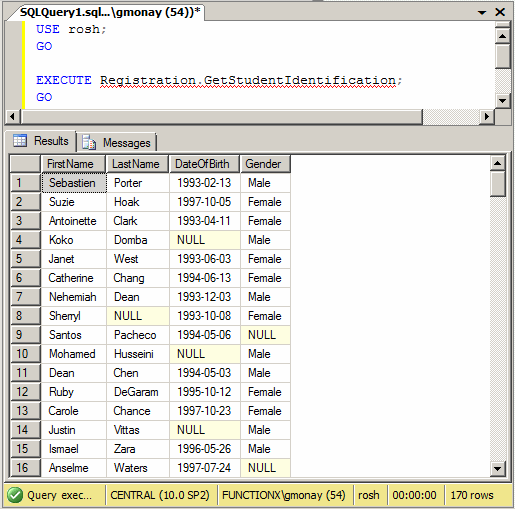Click the editor horizontal scroll-left arrow
Viewport: 515px width, 509px height.
(x=13, y=117)
